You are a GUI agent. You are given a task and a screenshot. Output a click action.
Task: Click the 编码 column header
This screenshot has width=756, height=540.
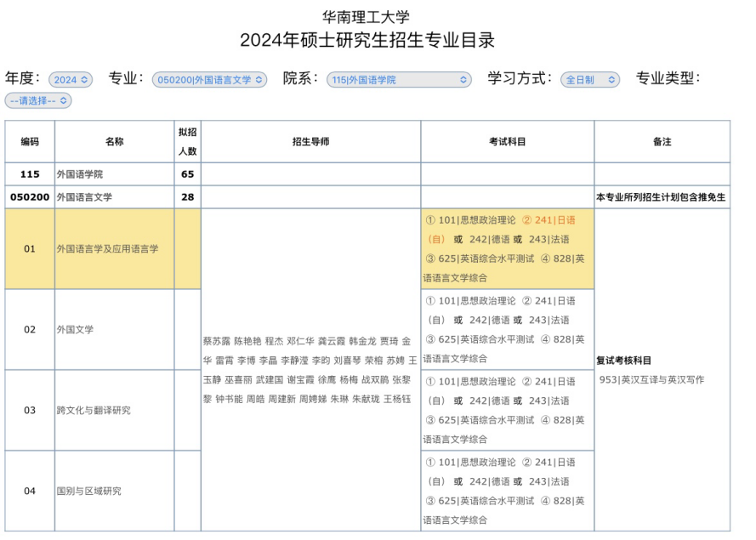(x=30, y=142)
